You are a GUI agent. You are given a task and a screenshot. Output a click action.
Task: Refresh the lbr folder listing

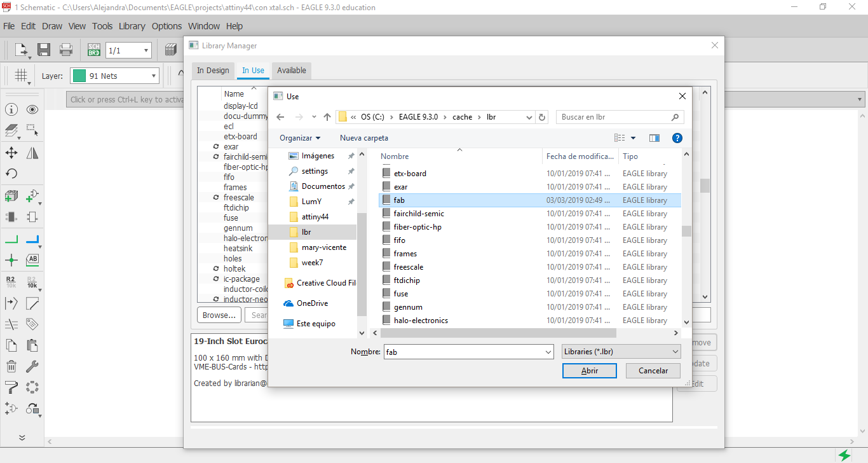point(542,117)
